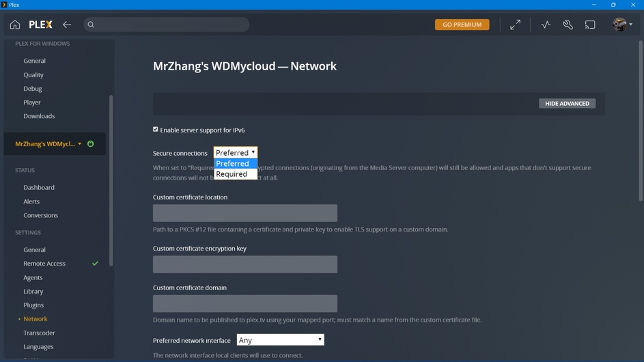Click the GO PREMIUM button
The image size is (644, 362).
(462, 25)
